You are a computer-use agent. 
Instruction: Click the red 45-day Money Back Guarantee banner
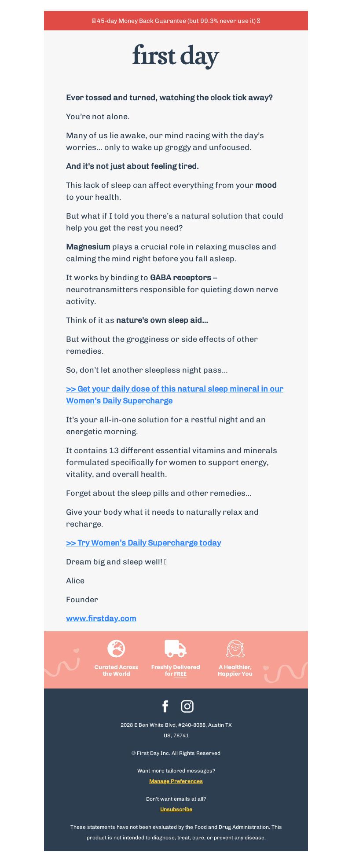point(176,21)
